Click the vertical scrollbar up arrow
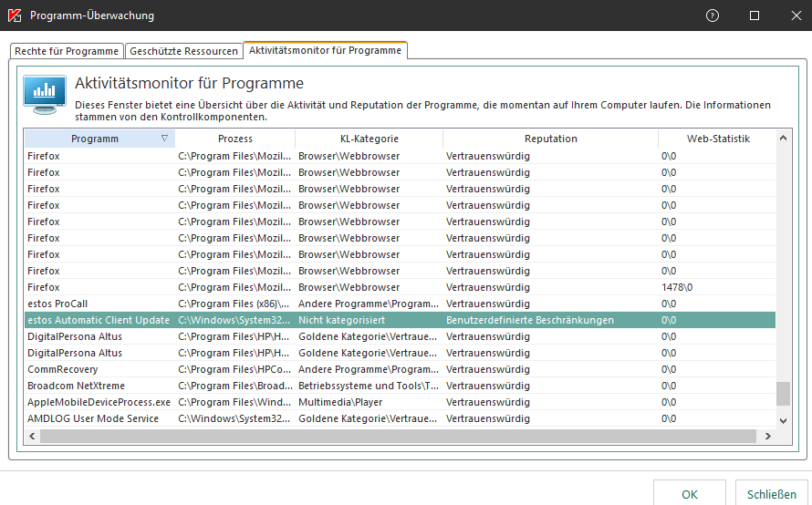812x505 pixels. [784, 139]
